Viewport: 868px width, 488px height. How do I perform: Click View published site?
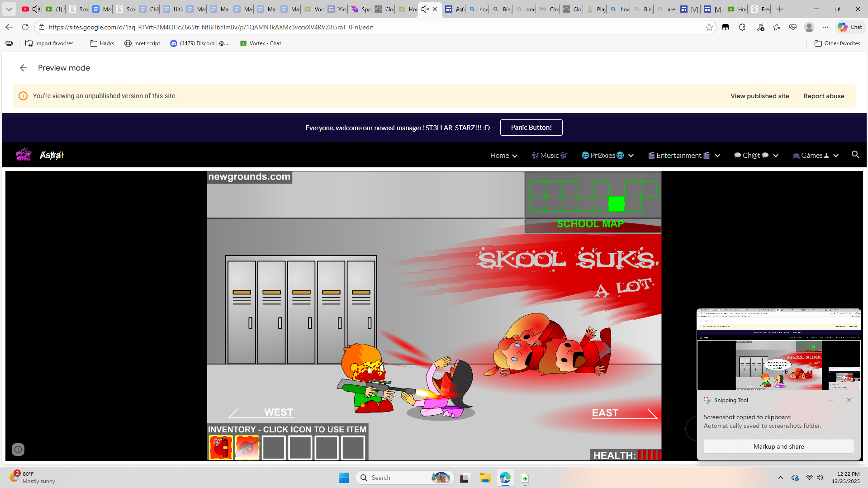759,96
